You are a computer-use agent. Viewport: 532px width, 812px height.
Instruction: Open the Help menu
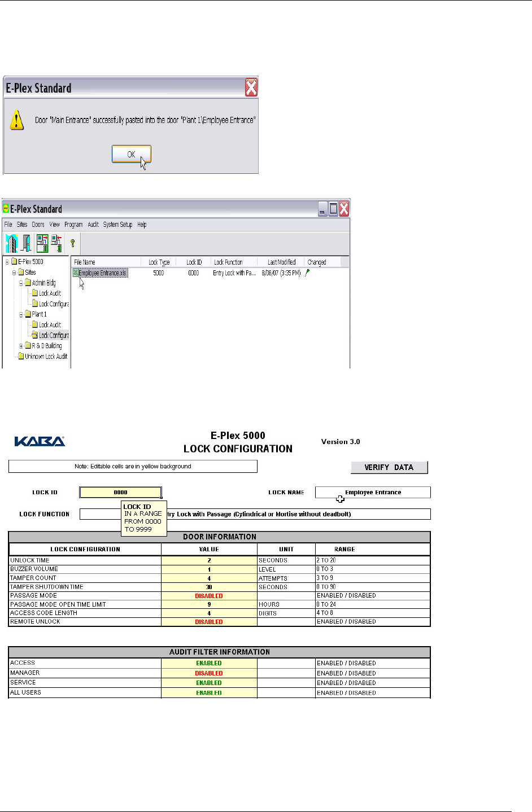click(142, 225)
